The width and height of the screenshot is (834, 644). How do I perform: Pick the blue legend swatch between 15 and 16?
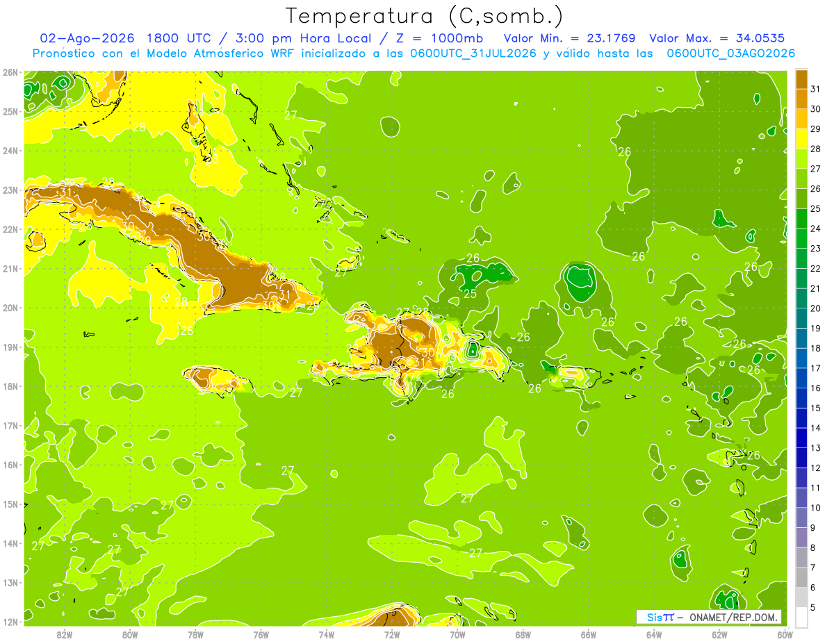801,398
